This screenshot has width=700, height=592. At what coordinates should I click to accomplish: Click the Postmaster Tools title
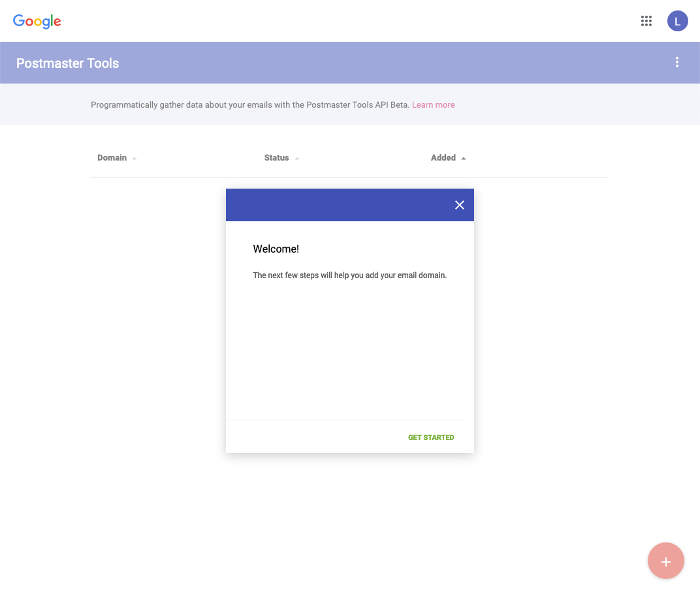[x=67, y=63]
